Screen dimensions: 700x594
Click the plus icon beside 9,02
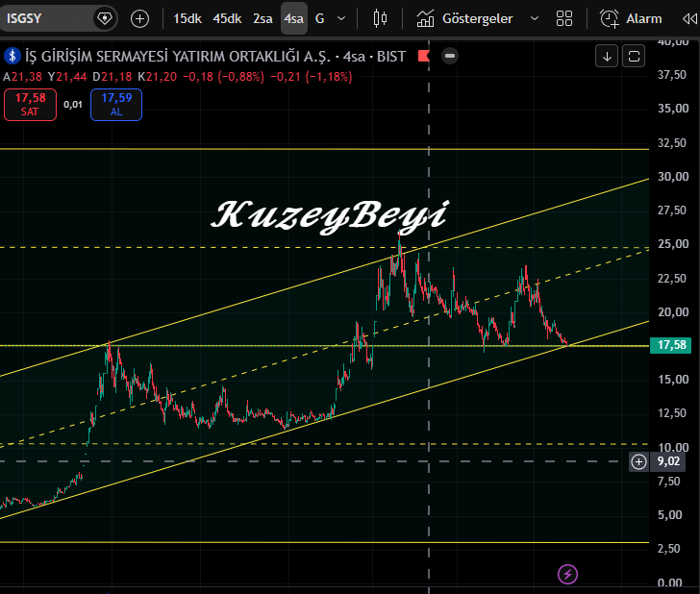[x=638, y=461]
